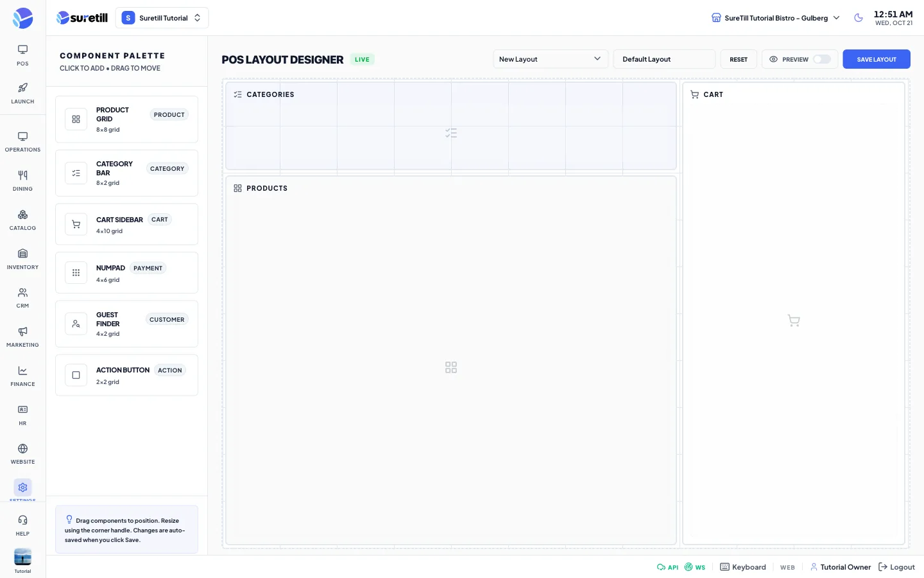Select the Products block on canvas
This screenshot has width=924, height=578.
click(451, 360)
